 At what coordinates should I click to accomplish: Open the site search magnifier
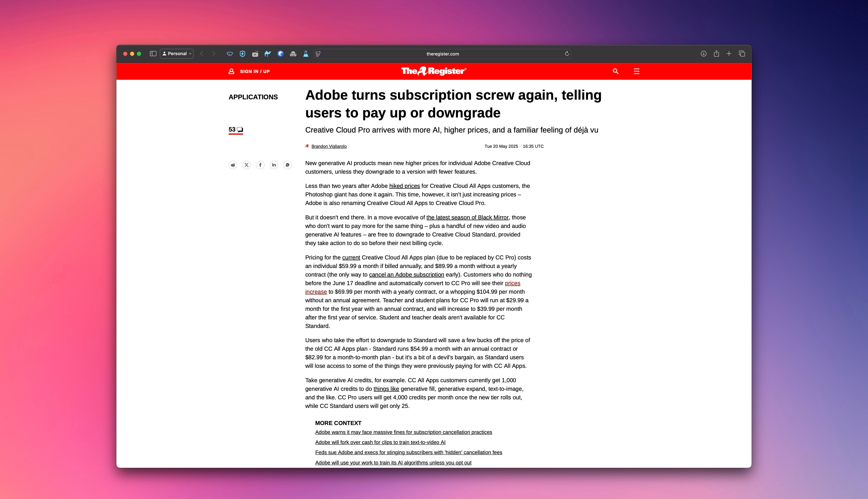point(616,71)
